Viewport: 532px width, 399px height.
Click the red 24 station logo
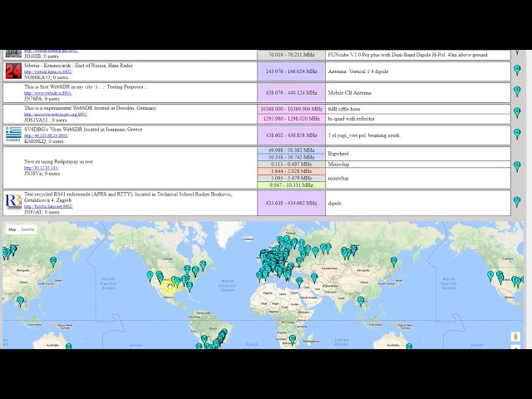pyautogui.click(x=13, y=71)
